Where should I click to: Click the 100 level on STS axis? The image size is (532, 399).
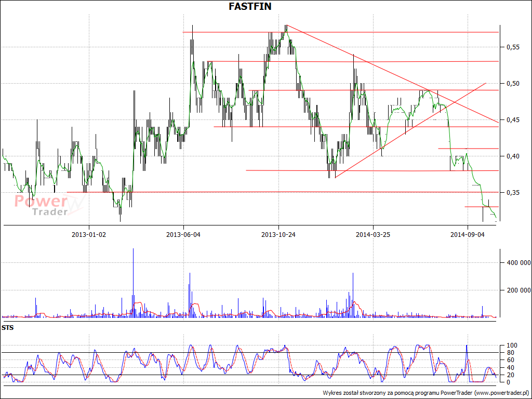click(x=512, y=345)
